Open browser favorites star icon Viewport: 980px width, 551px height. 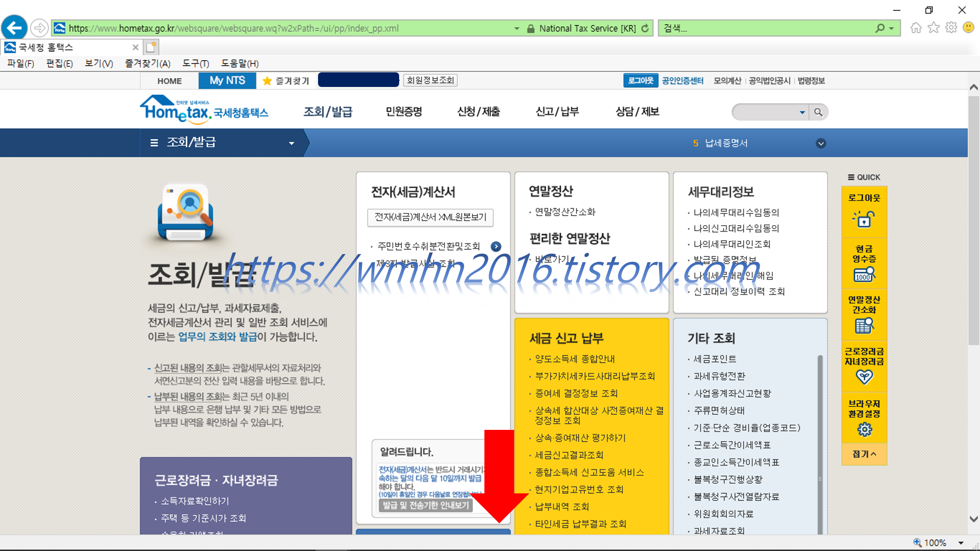click(x=933, y=28)
